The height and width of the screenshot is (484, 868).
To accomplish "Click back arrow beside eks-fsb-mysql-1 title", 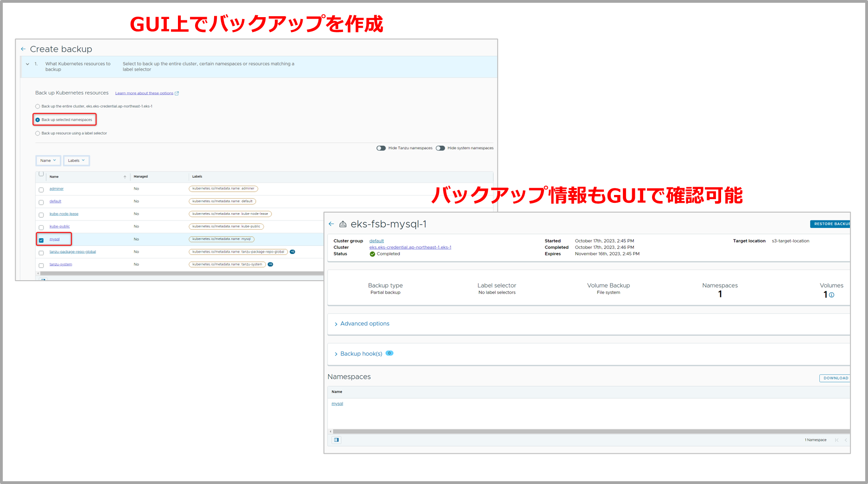I will pos(331,224).
